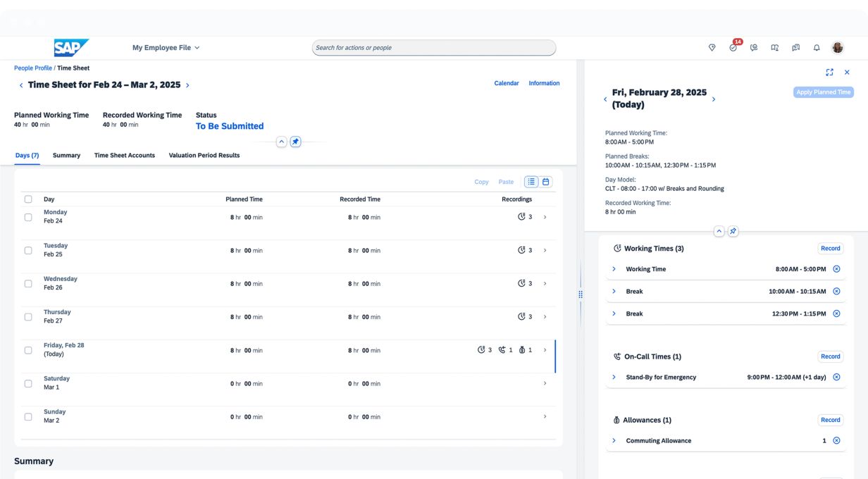
Task: Click Record button for On-Call Times
Action: (x=830, y=356)
